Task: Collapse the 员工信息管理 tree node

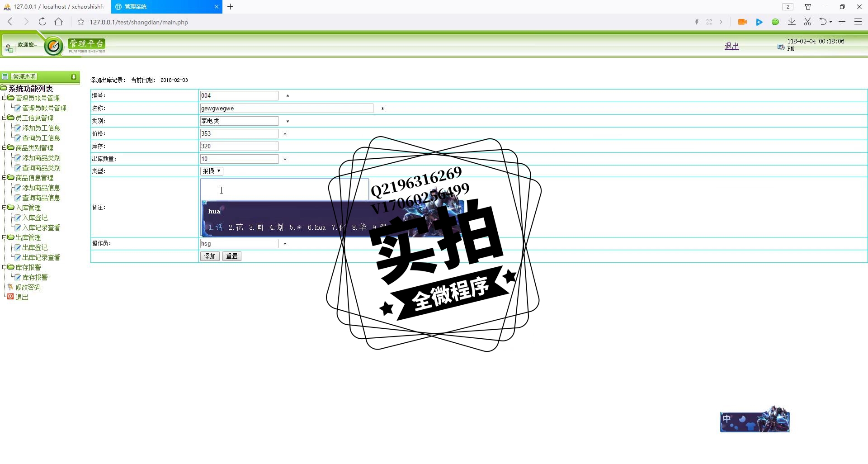Action: pyautogui.click(x=5, y=118)
